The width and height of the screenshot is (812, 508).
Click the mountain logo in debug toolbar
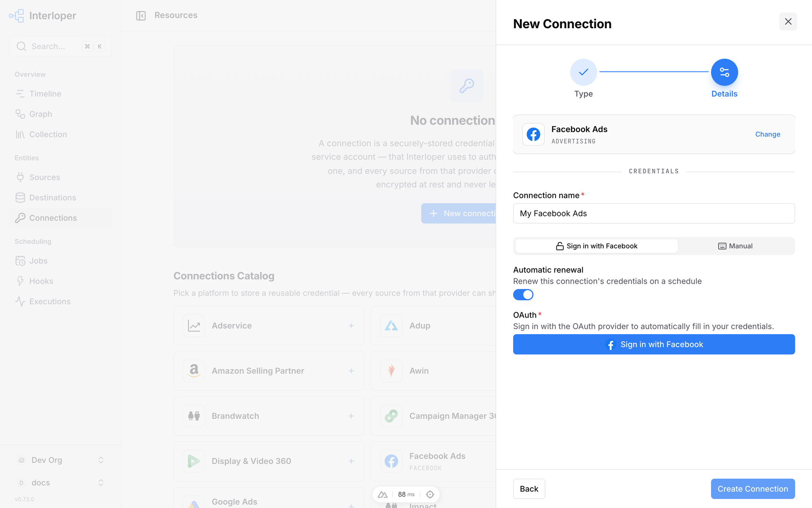click(383, 494)
